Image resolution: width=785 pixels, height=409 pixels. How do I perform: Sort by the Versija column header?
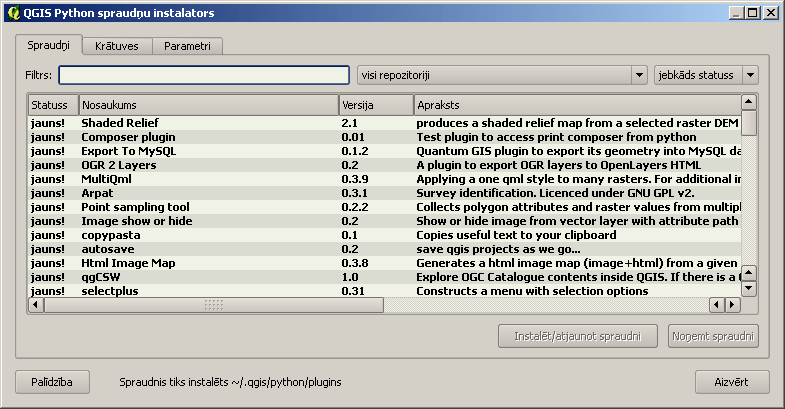pyautogui.click(x=376, y=105)
